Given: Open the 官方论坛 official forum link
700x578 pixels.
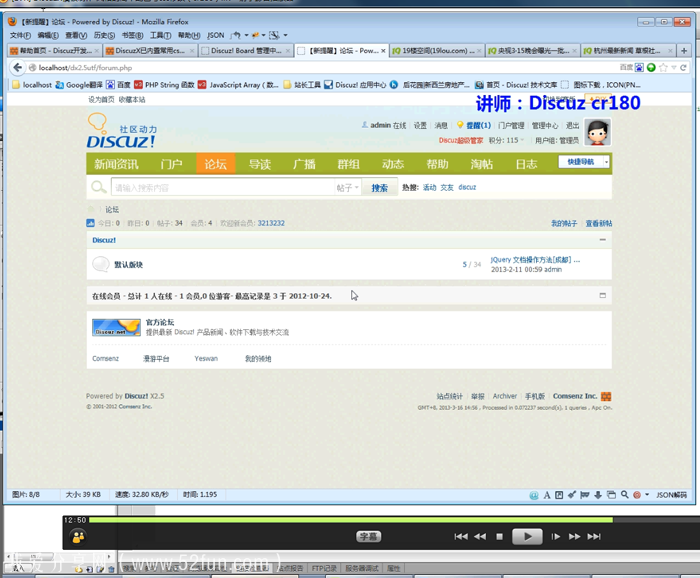Looking at the screenshot, I should click(x=160, y=322).
